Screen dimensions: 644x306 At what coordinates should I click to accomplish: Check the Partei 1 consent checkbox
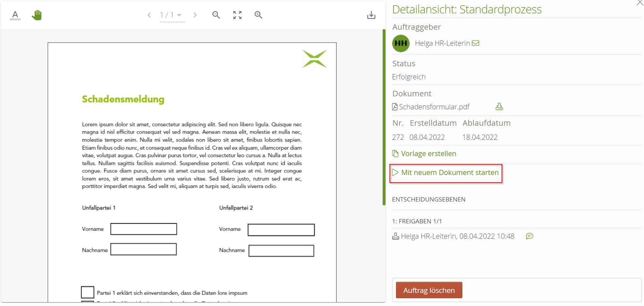[x=87, y=292]
